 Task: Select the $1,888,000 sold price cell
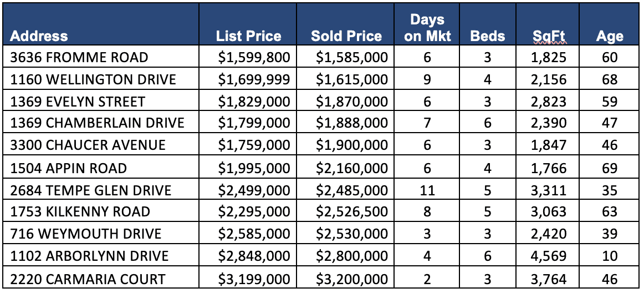click(x=352, y=123)
